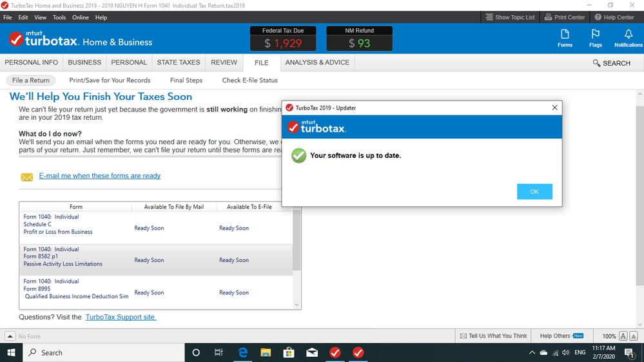Click Help Others button
Image resolution: width=644 pixels, height=362 pixels.
pyautogui.click(x=561, y=336)
